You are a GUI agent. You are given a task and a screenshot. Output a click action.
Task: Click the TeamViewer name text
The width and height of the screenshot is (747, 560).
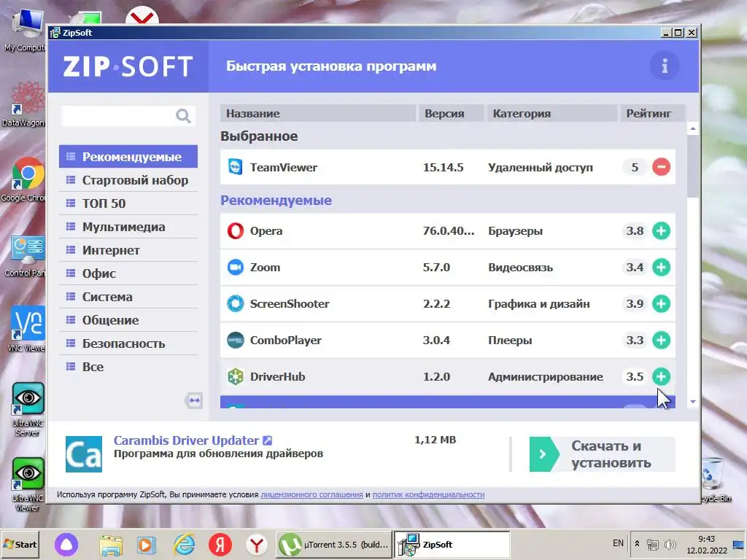tap(284, 167)
